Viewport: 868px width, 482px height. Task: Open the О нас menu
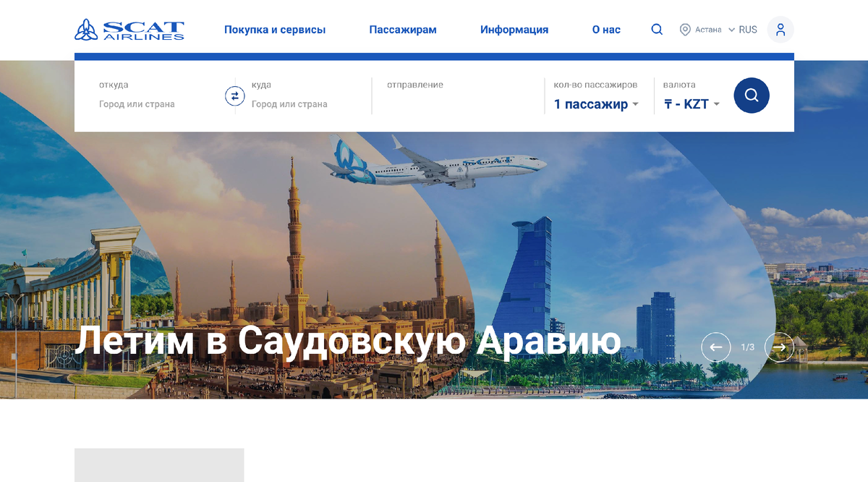[x=606, y=30]
